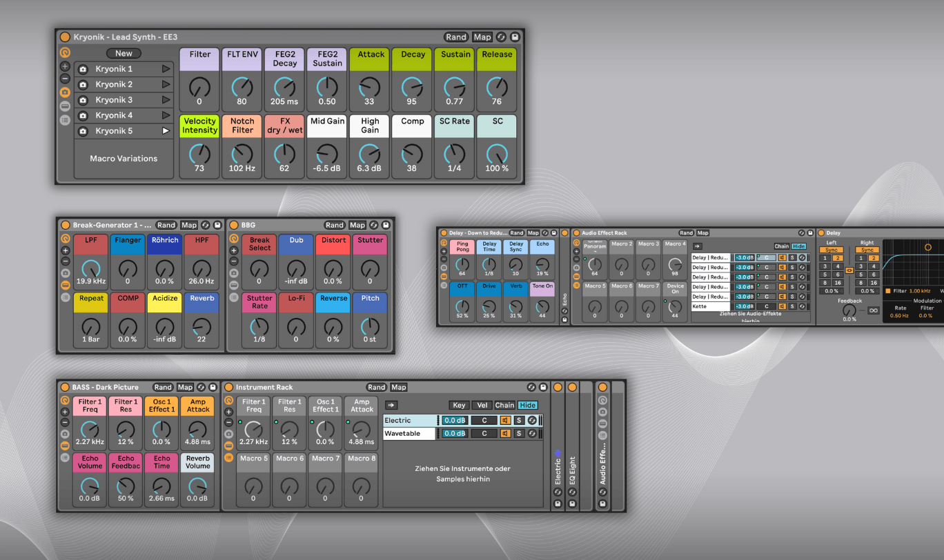Click the Rand button on Break-Generator rack
The image size is (944, 560).
point(166,225)
